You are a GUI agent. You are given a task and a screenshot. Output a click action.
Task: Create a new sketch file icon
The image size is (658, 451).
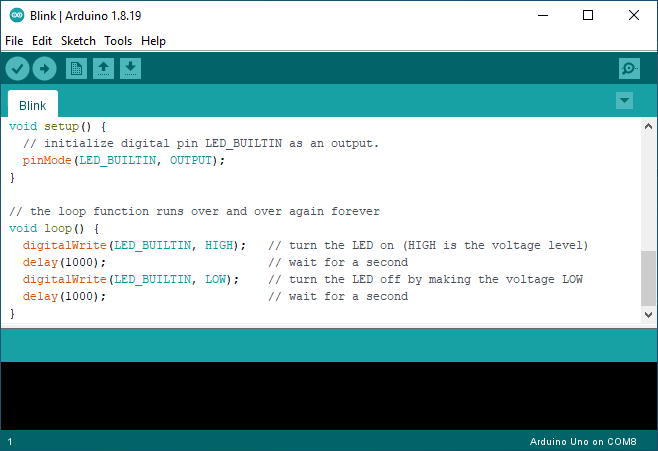(76, 68)
